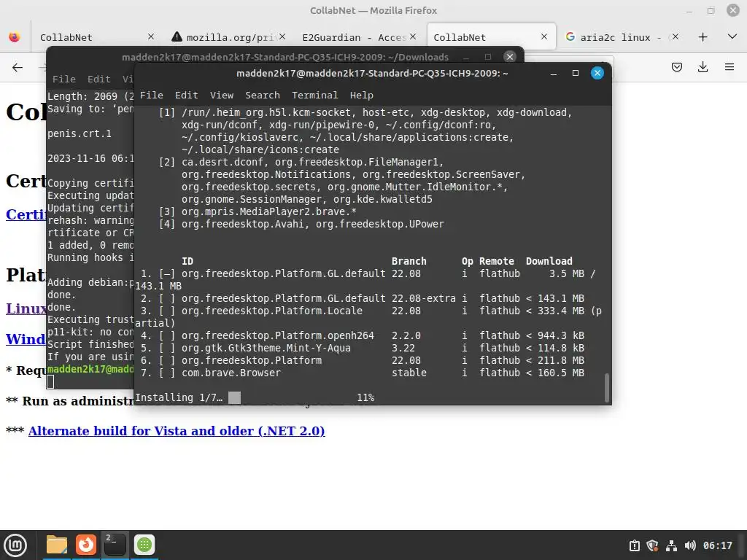This screenshot has height=560, width=747.
Task: Click org.freedesktop.Platform.Locale text
Action: [272, 311]
